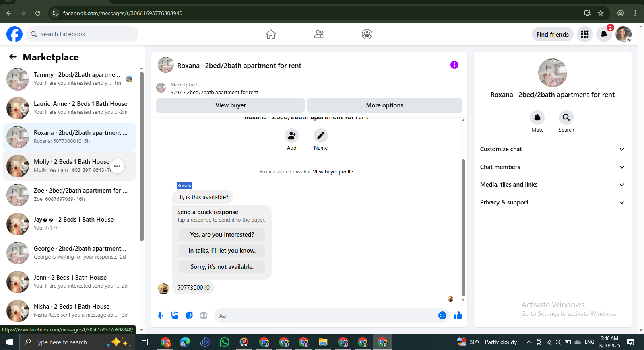
Task: Open Jenn's 2 Beds 1 Bath House chat
Action: click(x=69, y=282)
